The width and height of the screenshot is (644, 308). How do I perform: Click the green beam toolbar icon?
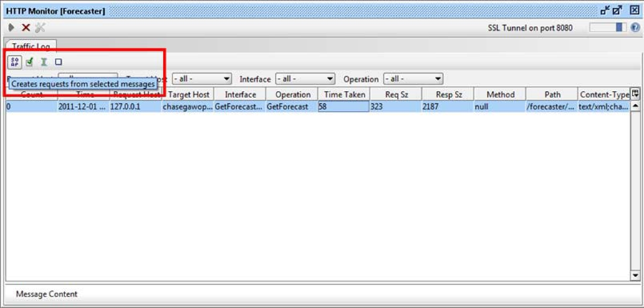click(x=44, y=62)
